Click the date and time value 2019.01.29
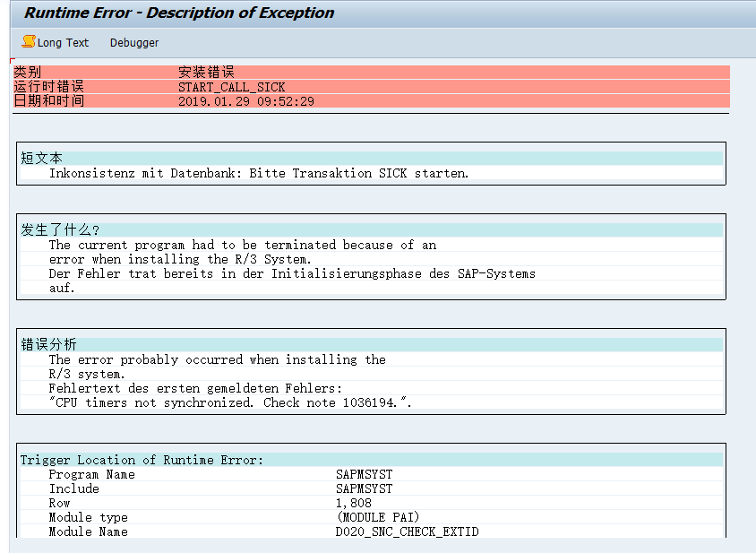The width and height of the screenshot is (756, 553). [x=245, y=101]
